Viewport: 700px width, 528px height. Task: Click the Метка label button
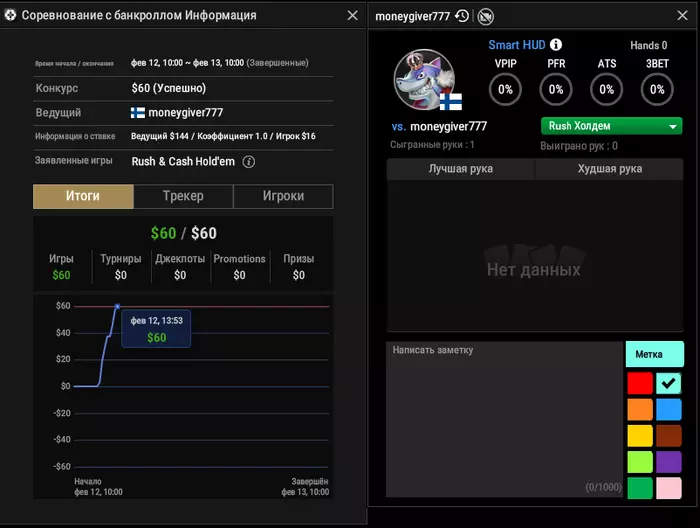point(654,354)
